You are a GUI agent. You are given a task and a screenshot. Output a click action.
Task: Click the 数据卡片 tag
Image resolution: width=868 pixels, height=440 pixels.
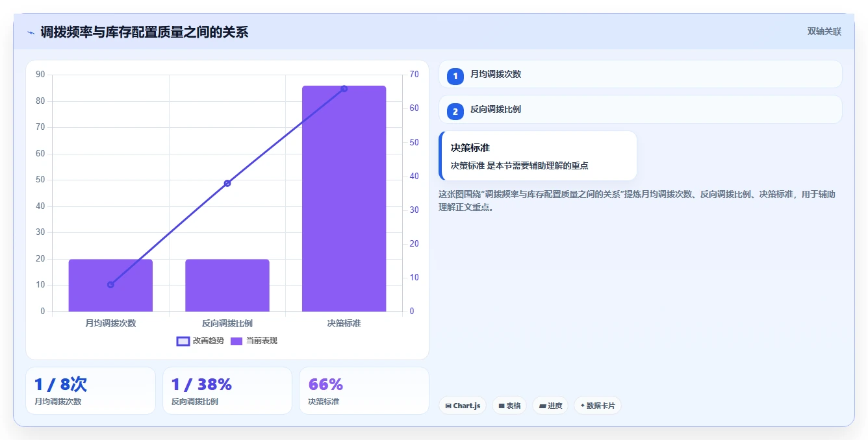(x=598, y=406)
